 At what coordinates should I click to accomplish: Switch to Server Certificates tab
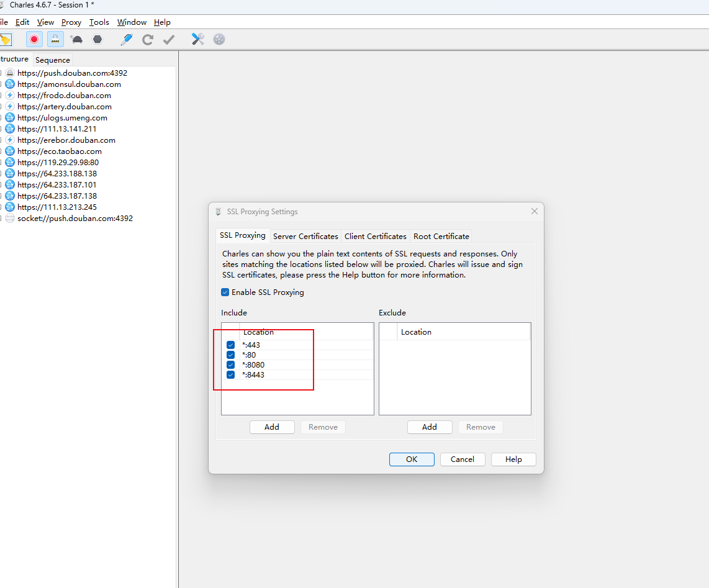[x=305, y=236]
